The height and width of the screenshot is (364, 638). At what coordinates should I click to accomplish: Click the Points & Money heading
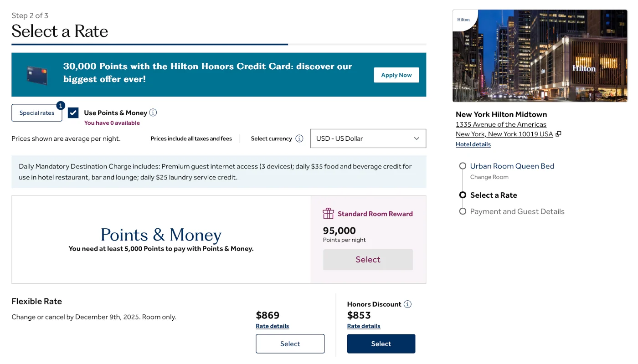(161, 235)
